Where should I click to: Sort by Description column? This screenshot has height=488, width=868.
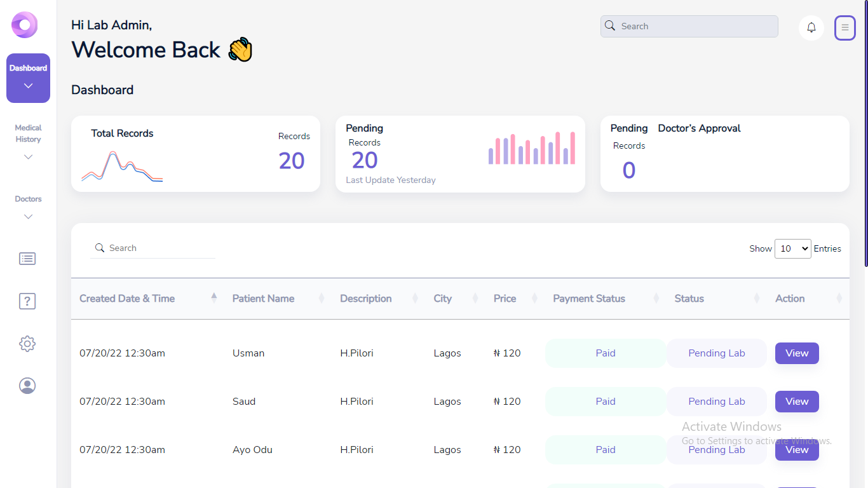[379, 299]
